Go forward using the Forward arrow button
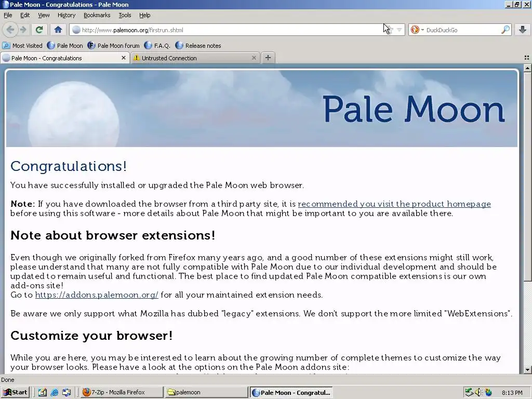 point(23,30)
